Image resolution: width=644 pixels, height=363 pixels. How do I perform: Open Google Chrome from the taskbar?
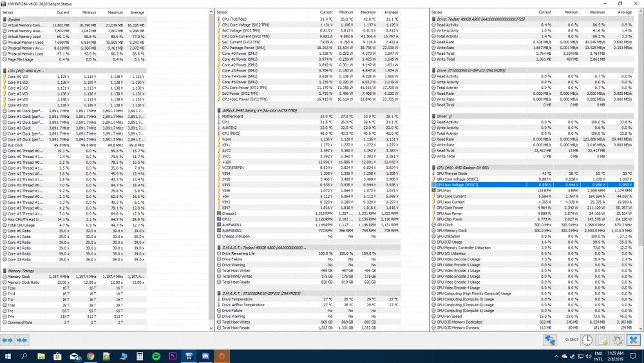coord(90,356)
